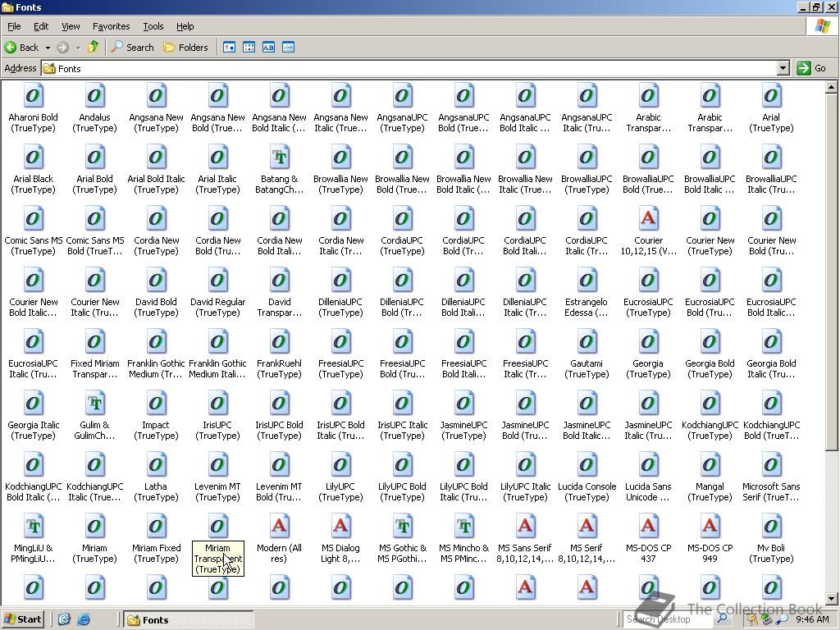Open the File menu
The image size is (840, 630).
click(14, 26)
